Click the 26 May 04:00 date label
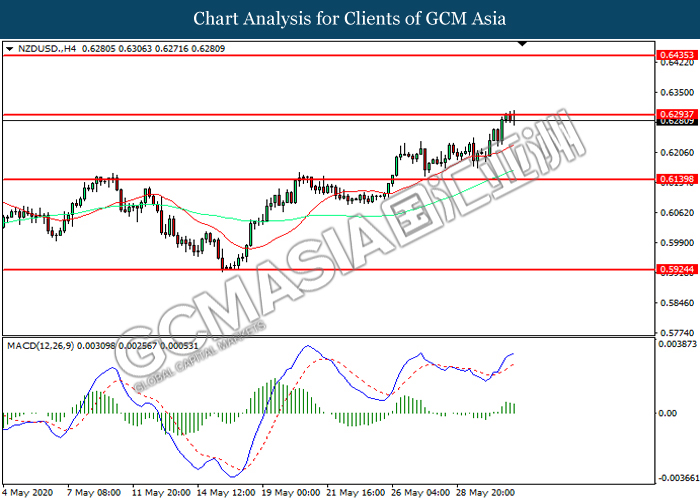 pyautogui.click(x=421, y=493)
